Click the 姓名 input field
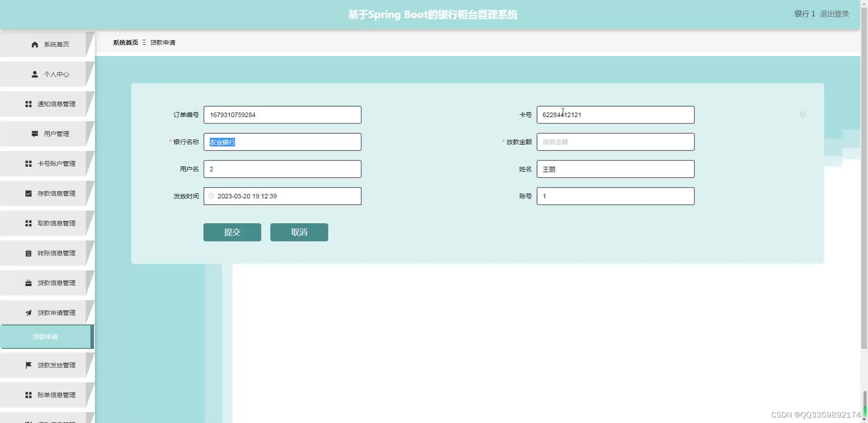 coord(616,169)
